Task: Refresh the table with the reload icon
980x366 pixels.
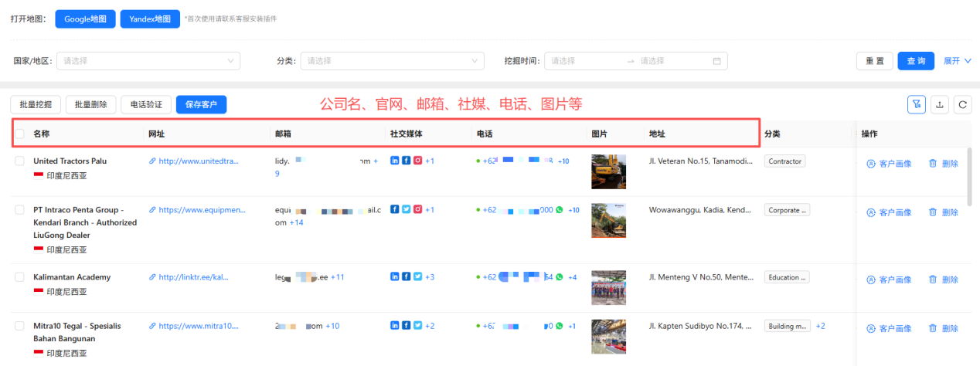Action: click(x=962, y=104)
